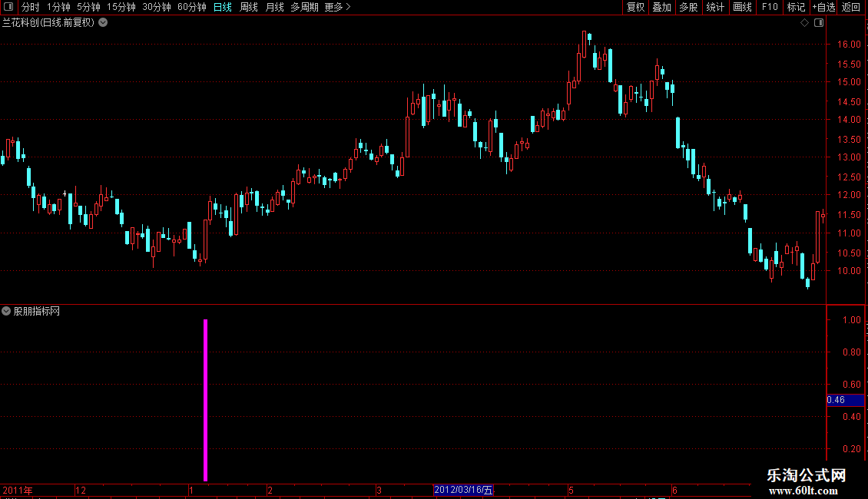Click the 2011年 label on the time axis
The height and width of the screenshot is (499, 868).
pos(18,490)
